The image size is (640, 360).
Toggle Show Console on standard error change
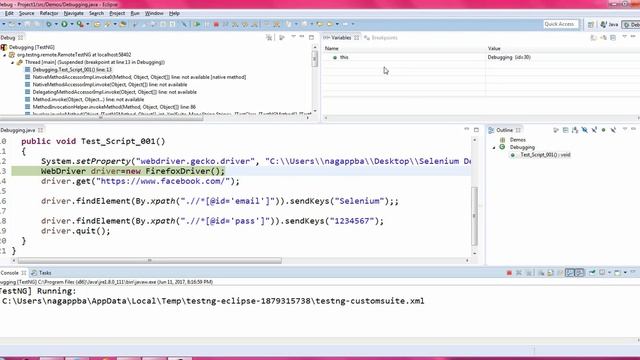pos(579,273)
